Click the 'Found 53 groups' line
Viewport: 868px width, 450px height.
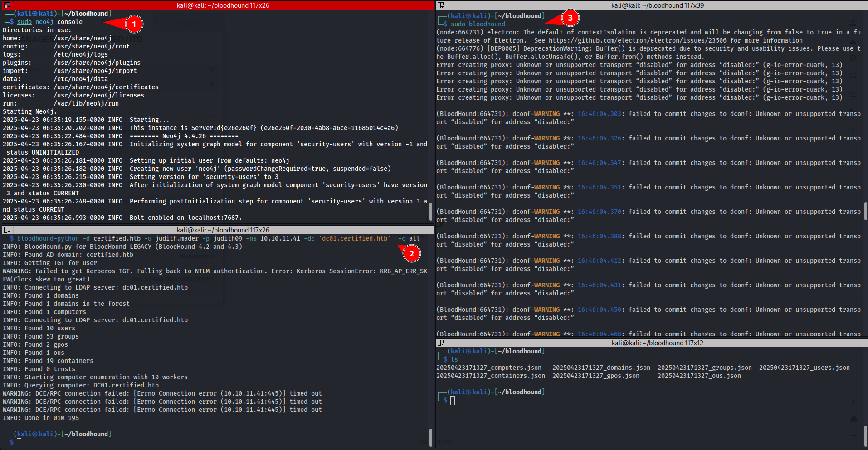point(41,336)
